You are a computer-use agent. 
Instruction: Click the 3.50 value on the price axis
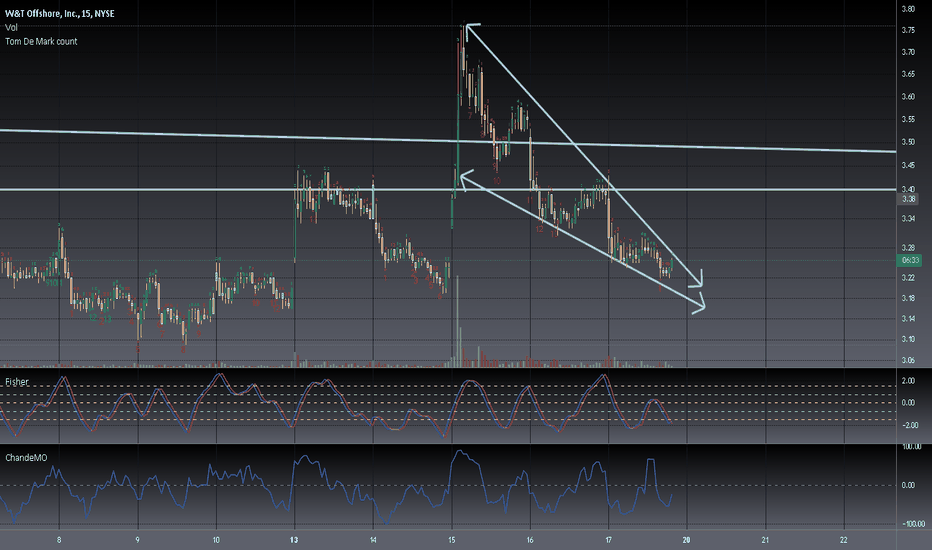point(908,142)
